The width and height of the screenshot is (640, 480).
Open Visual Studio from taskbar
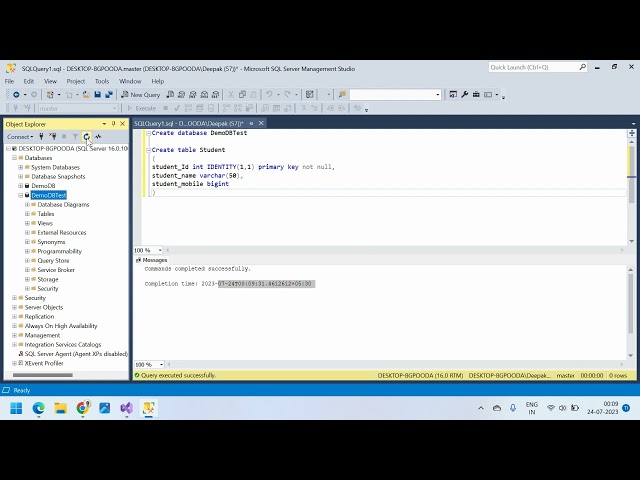[x=127, y=408]
